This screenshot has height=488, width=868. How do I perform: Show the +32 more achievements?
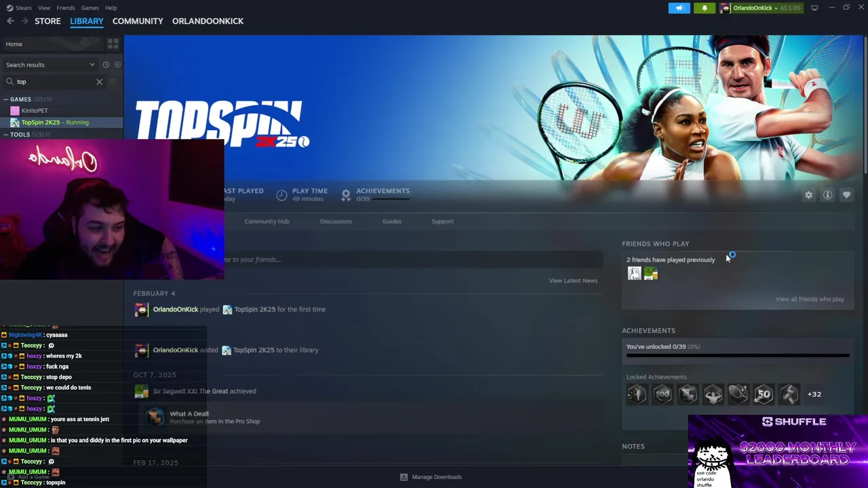click(814, 394)
